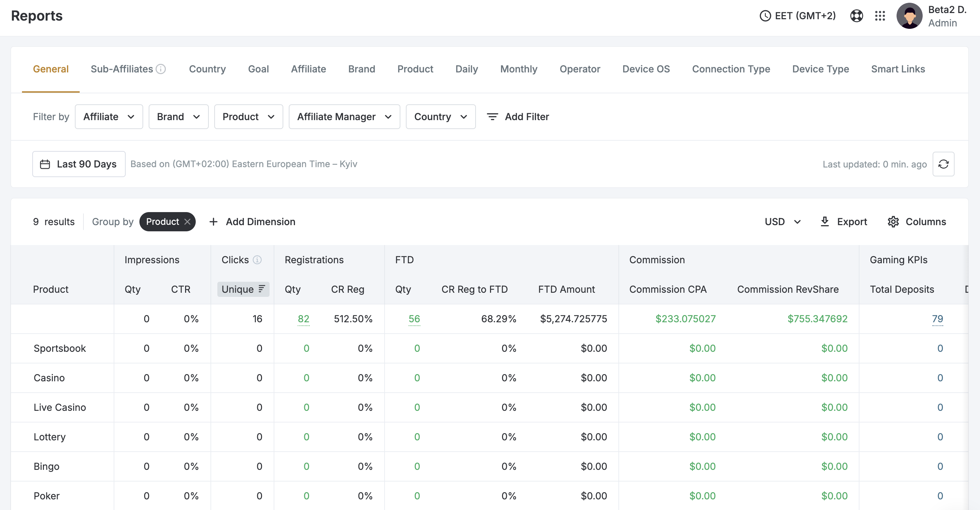
Task: Click the refresh report icon
Action: (x=943, y=164)
